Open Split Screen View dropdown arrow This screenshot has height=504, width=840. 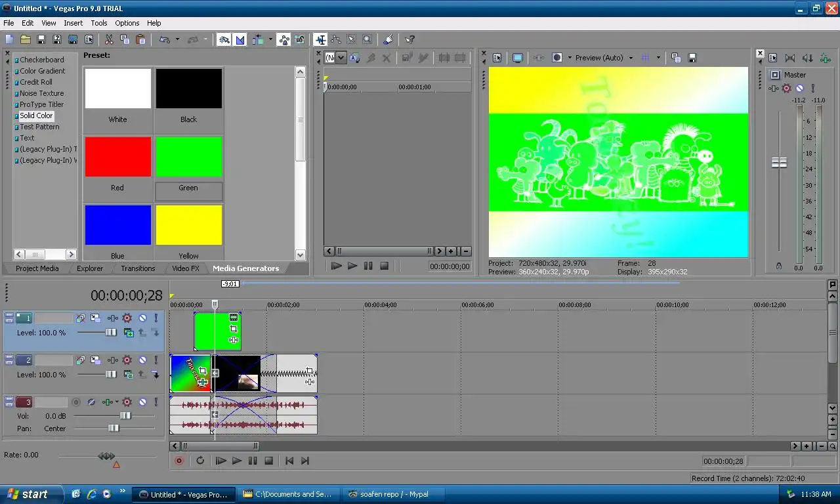[x=570, y=58]
